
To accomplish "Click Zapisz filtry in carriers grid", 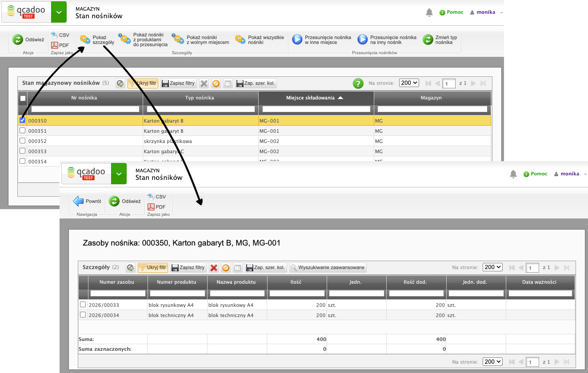I will [x=178, y=83].
